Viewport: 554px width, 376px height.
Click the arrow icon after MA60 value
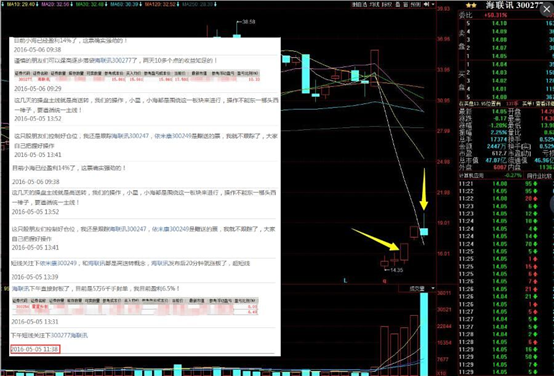141,4
